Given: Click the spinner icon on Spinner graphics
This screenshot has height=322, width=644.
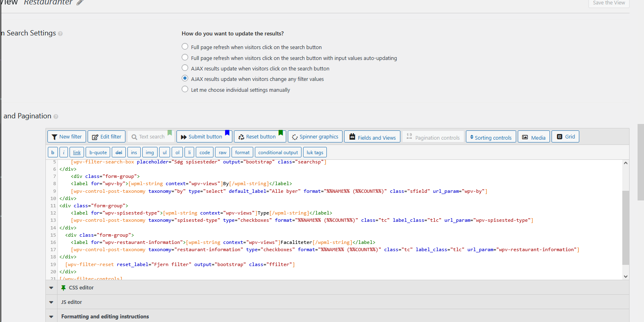Looking at the screenshot, I should pyautogui.click(x=295, y=137).
